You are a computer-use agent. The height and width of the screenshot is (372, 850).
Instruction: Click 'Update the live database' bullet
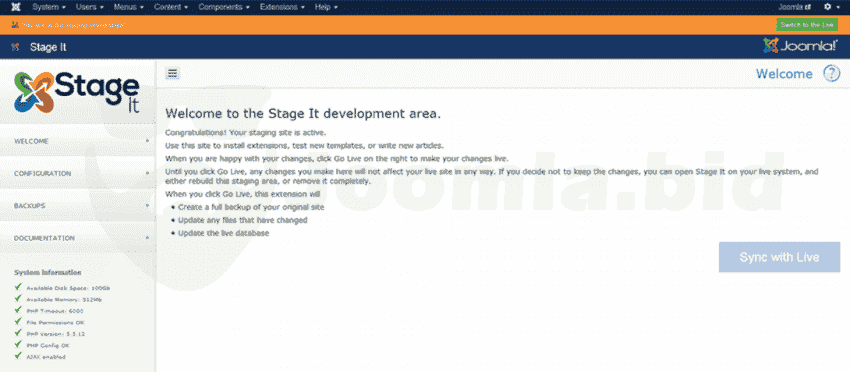coord(223,233)
